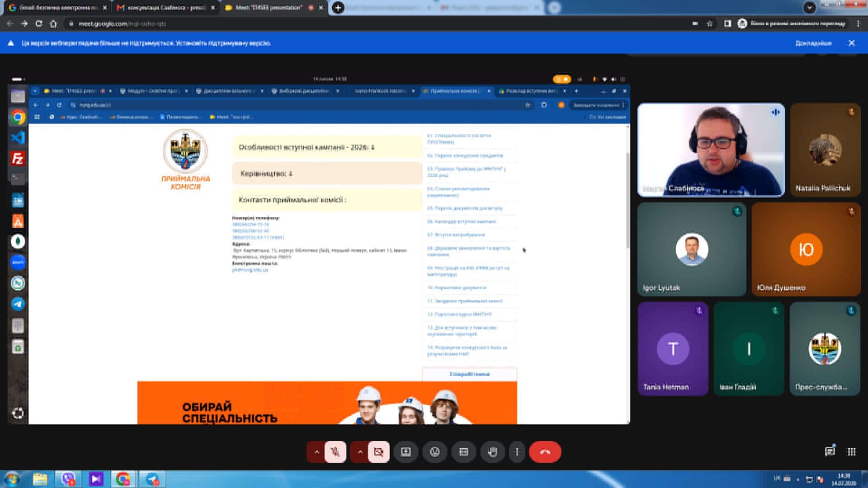Open Telegram from the Windows taskbar

pyautogui.click(x=152, y=479)
